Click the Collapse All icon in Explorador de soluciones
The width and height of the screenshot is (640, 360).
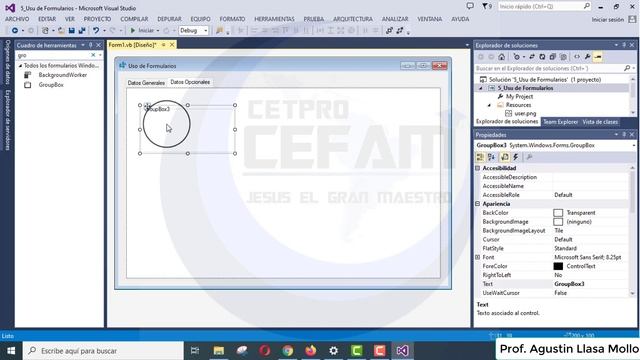click(553, 57)
